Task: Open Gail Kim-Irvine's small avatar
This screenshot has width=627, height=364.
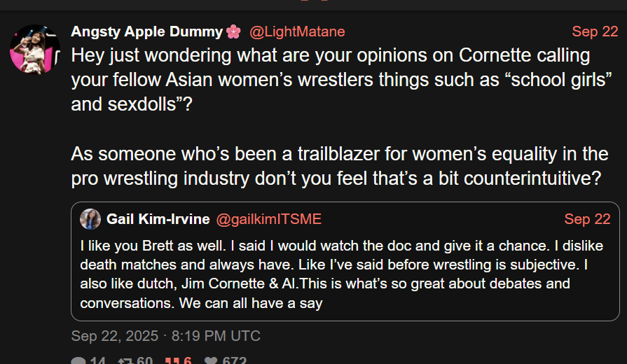Action: point(90,219)
